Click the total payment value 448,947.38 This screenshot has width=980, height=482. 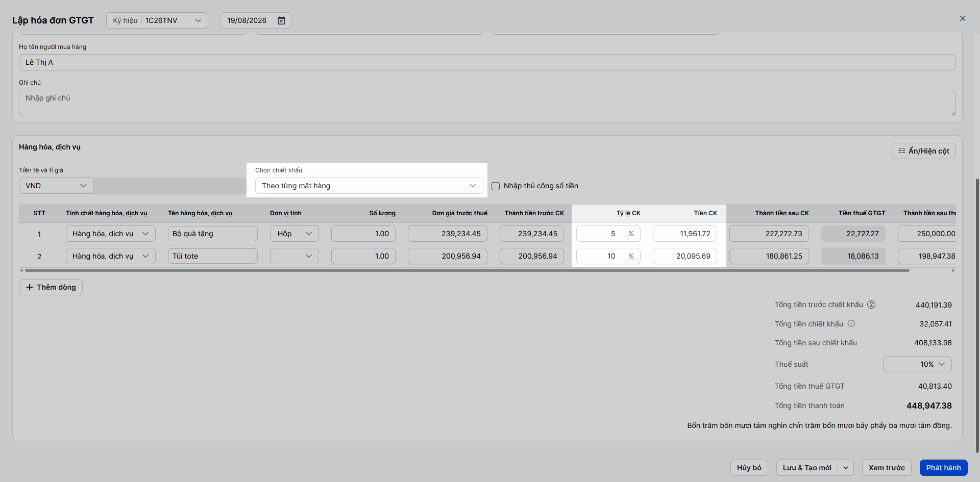(x=929, y=405)
